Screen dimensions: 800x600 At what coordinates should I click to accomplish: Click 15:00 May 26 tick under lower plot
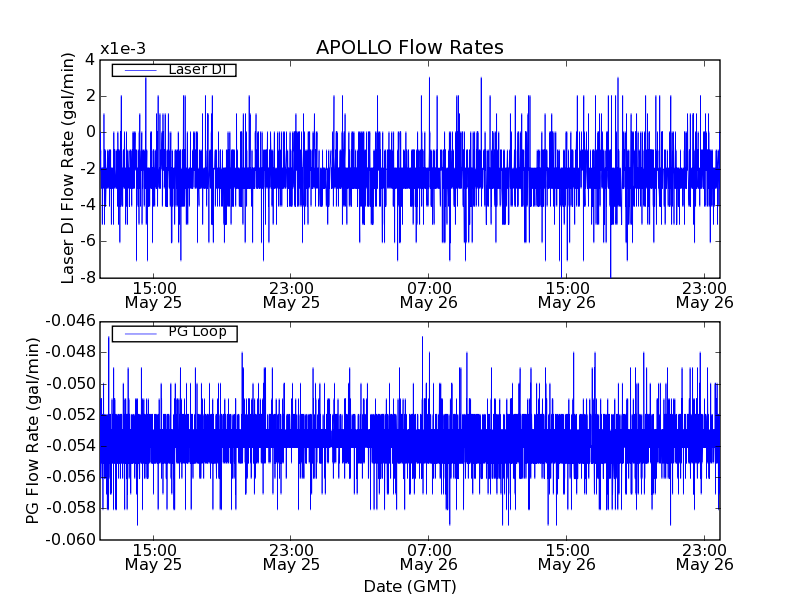tap(566, 557)
